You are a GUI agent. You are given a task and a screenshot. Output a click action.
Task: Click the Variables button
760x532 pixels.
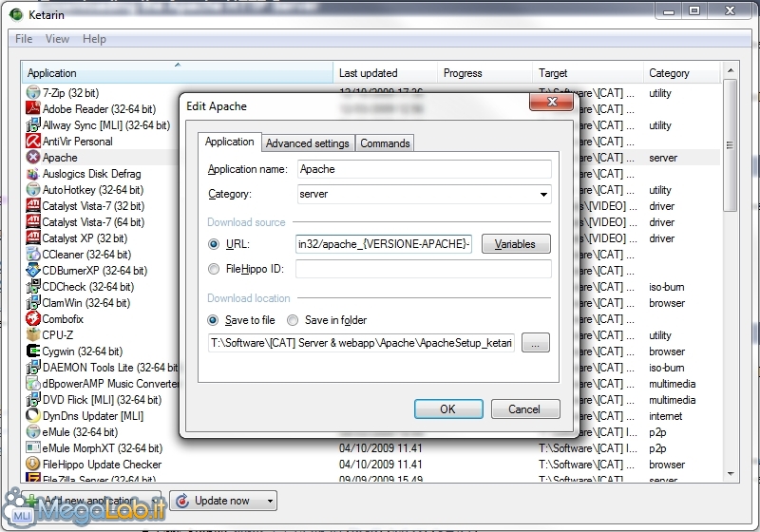tap(516, 244)
